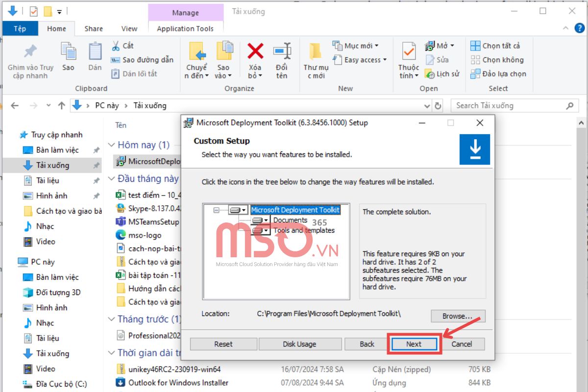Click the Lịch sử (History) icon
588x392 pixels.
click(x=430, y=74)
